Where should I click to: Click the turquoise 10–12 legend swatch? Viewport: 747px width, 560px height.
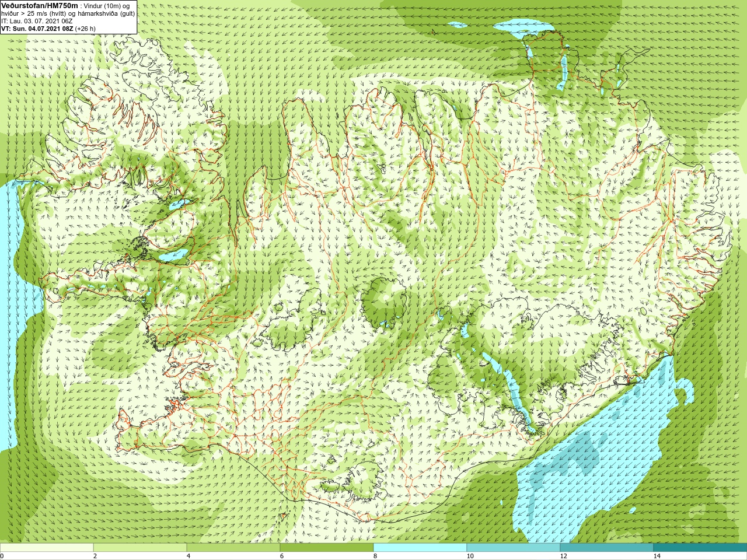[x=514, y=547]
